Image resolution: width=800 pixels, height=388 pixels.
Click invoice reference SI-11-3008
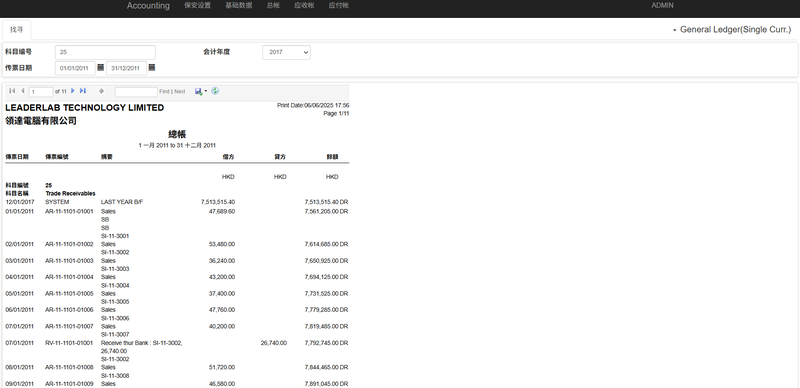[x=115, y=376]
